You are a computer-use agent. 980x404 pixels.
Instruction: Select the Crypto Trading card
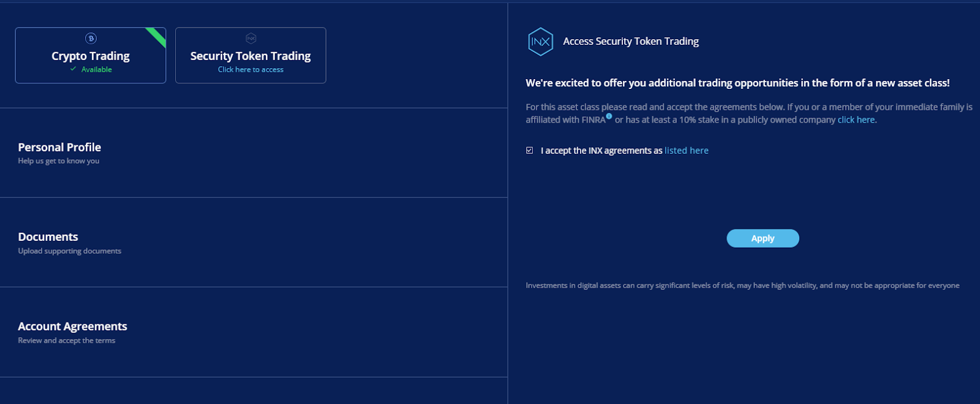[91, 55]
